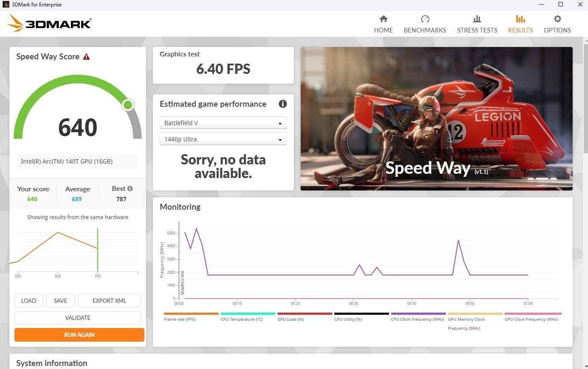Click the Speed Way Score heading
This screenshot has width=588, height=369.
(x=48, y=56)
